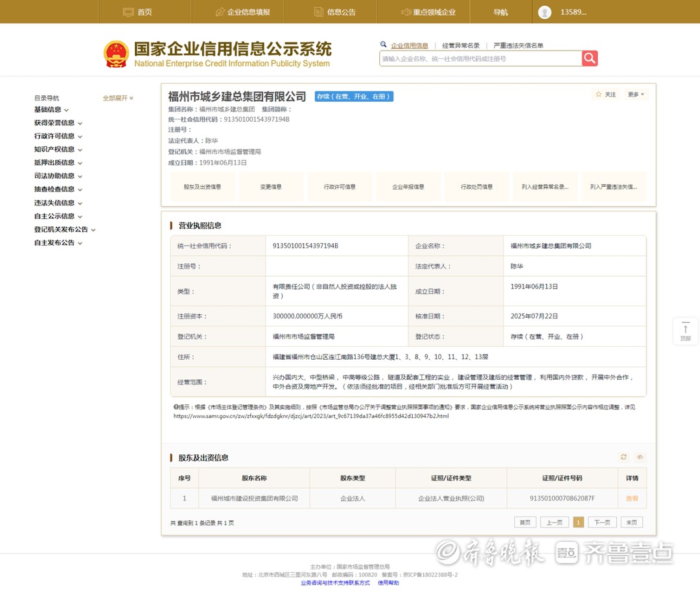Viewport: 700px width, 595px height.
Task: Open 信息公告 in top navigation
Action: pos(335,12)
